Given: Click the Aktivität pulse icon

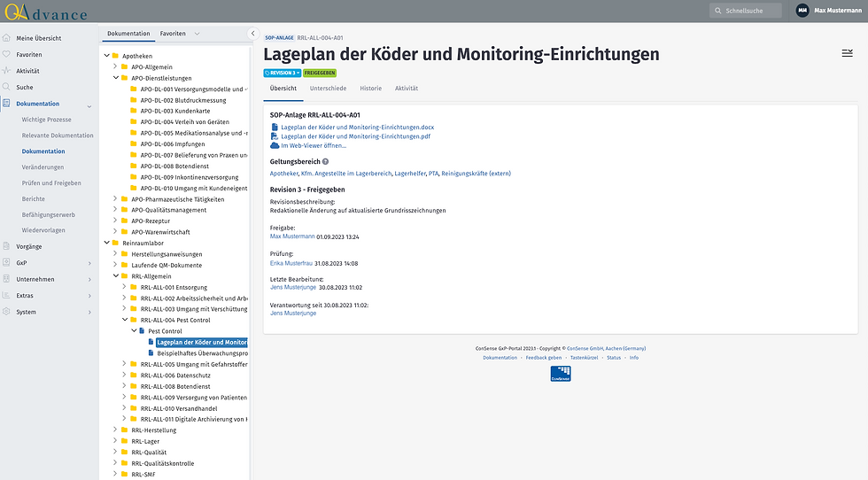Looking at the screenshot, I should (6, 70).
